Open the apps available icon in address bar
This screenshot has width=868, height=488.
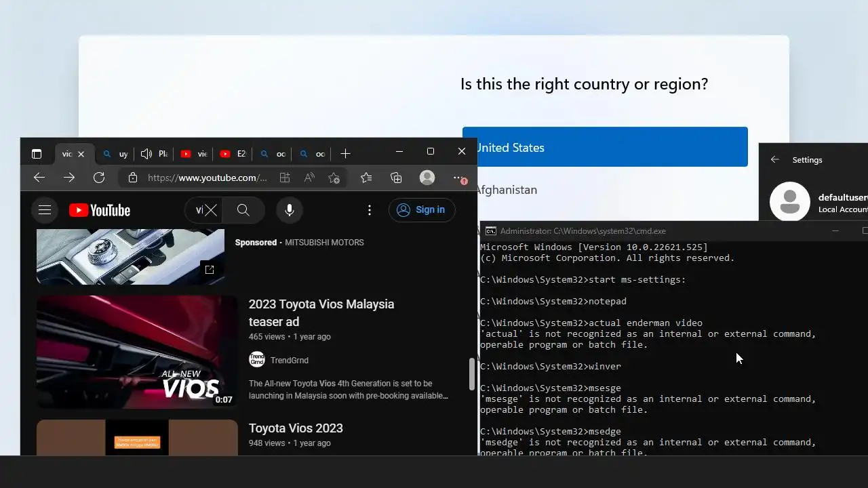[x=285, y=178]
